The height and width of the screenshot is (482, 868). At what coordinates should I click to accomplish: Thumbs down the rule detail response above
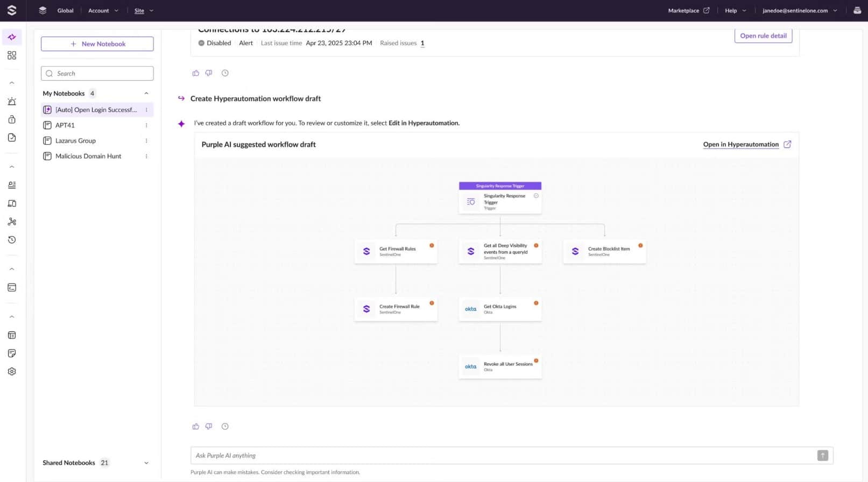209,73
